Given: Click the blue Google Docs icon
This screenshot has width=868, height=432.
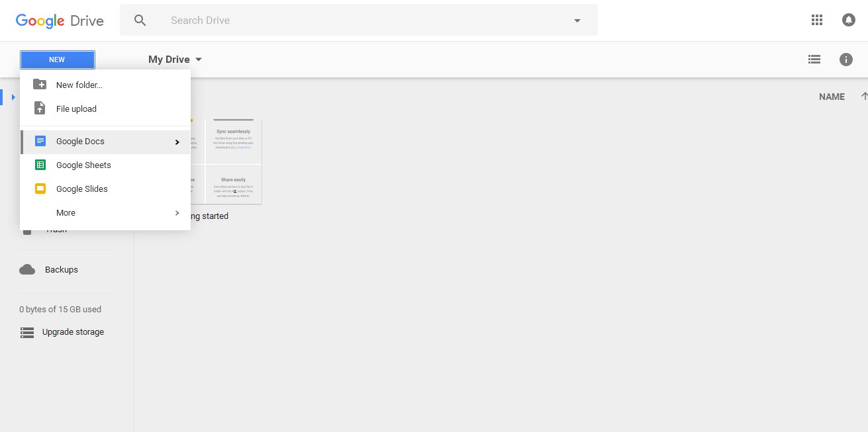Looking at the screenshot, I should [x=40, y=141].
